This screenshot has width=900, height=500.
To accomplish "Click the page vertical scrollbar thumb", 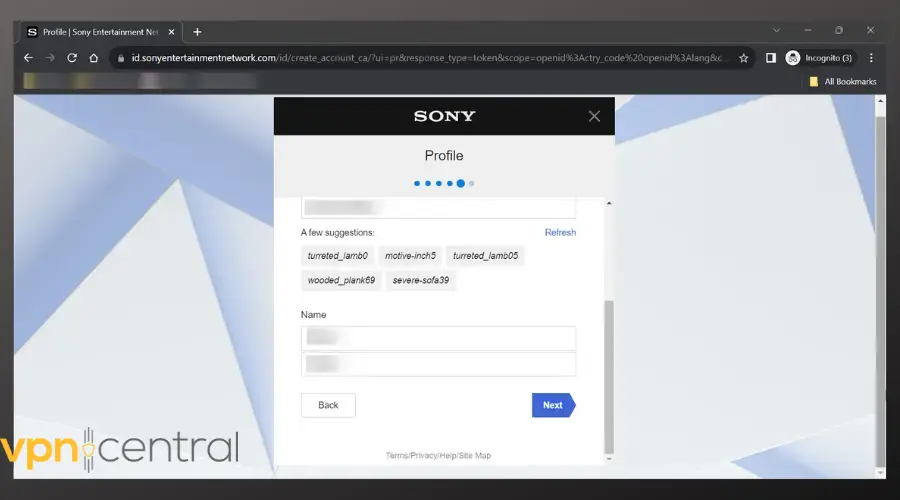I will (x=880, y=292).
